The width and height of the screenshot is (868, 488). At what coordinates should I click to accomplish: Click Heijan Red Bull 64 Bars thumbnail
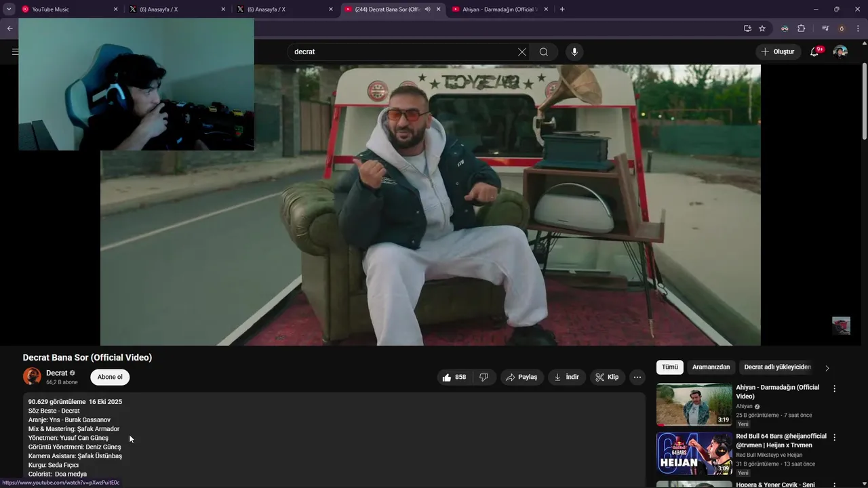694,453
